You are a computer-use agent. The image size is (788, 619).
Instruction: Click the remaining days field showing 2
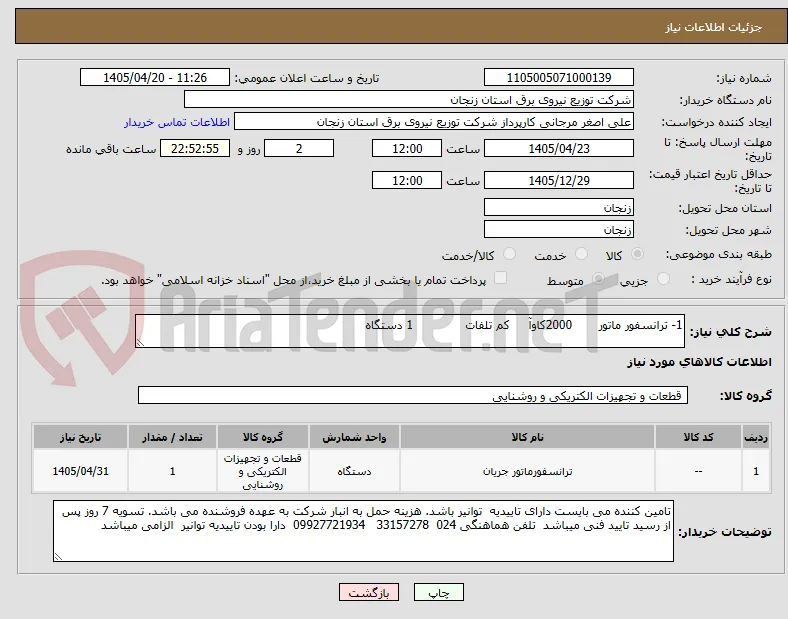point(299,148)
